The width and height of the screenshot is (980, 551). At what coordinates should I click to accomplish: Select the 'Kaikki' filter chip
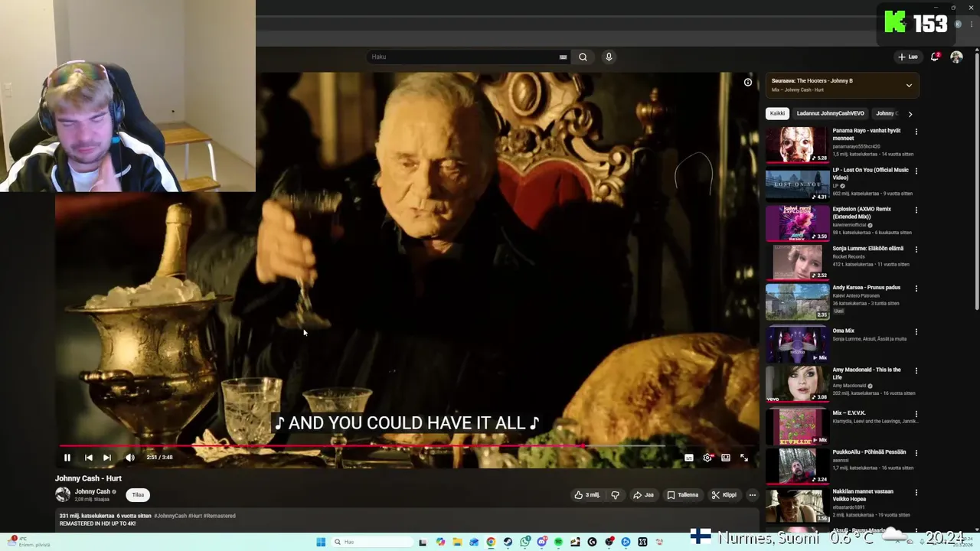click(x=777, y=113)
